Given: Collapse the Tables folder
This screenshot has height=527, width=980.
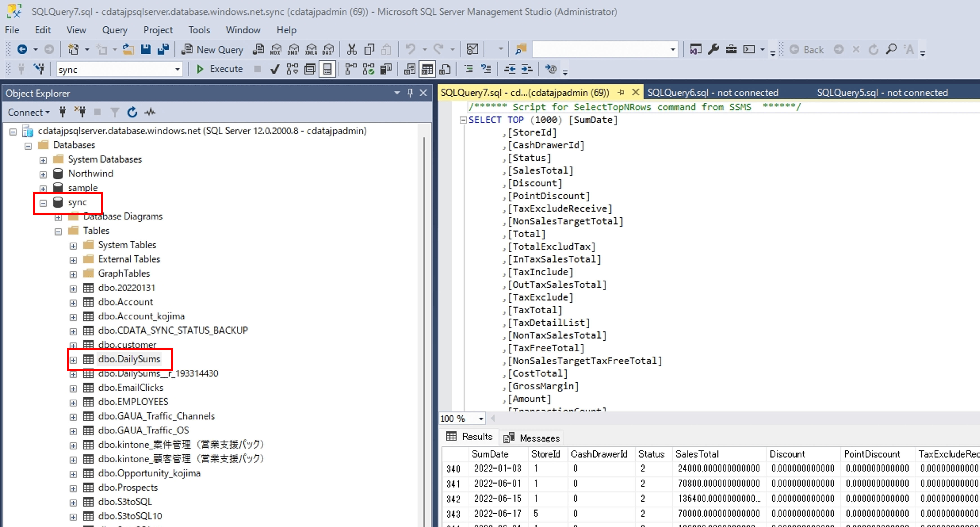Looking at the screenshot, I should coord(58,232).
